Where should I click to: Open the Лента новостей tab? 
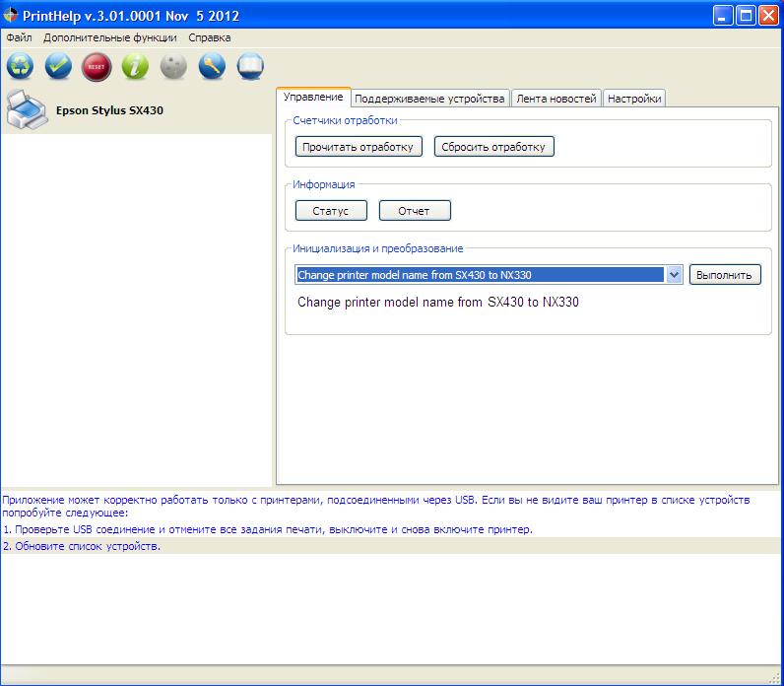(x=556, y=99)
